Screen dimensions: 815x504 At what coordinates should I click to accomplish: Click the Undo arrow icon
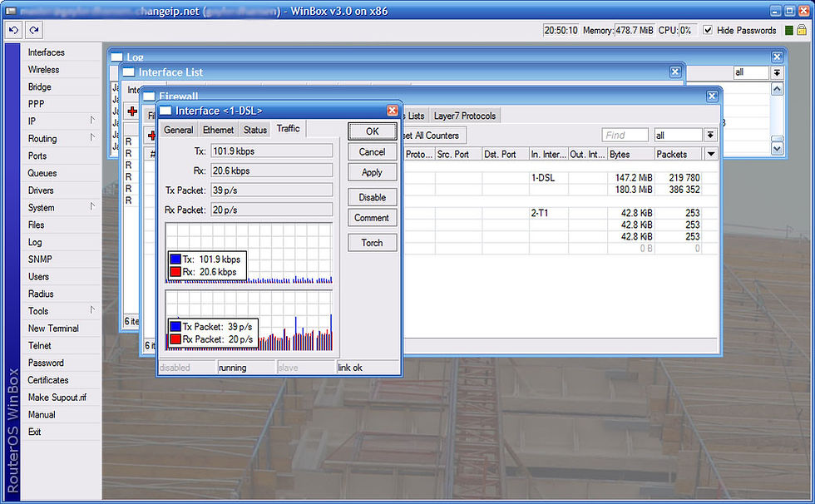coord(13,30)
